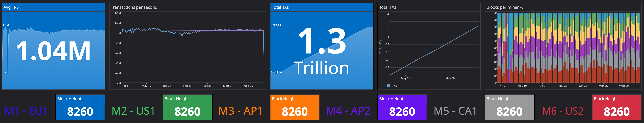Viewport: 644px width, 123px height.
Task: Click Total TXs title on the blue stat panel
Action: [280, 7]
